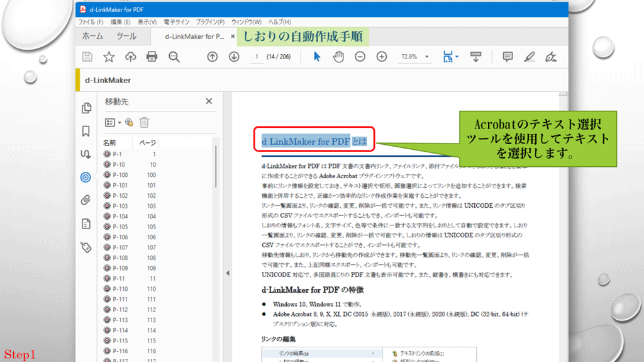Click the star bookmark icon in the toolbar
Viewport: 644px width, 362px height.
pos(109,57)
